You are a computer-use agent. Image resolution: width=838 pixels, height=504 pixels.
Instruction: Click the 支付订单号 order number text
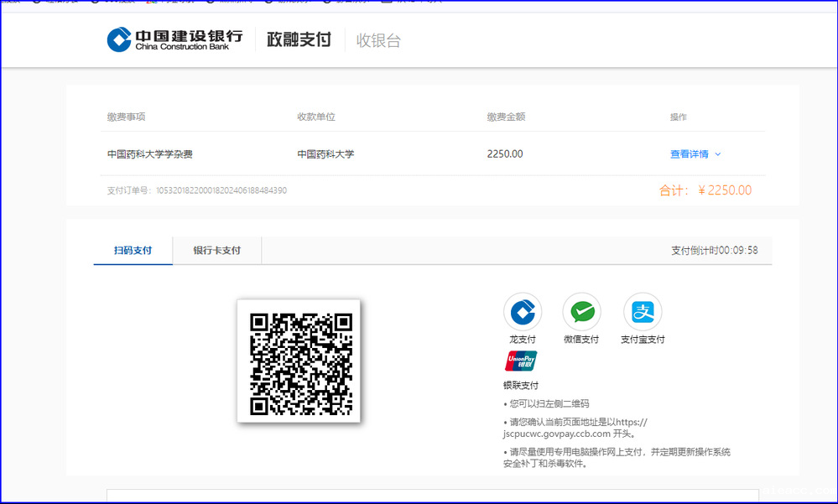pyautogui.click(x=197, y=190)
